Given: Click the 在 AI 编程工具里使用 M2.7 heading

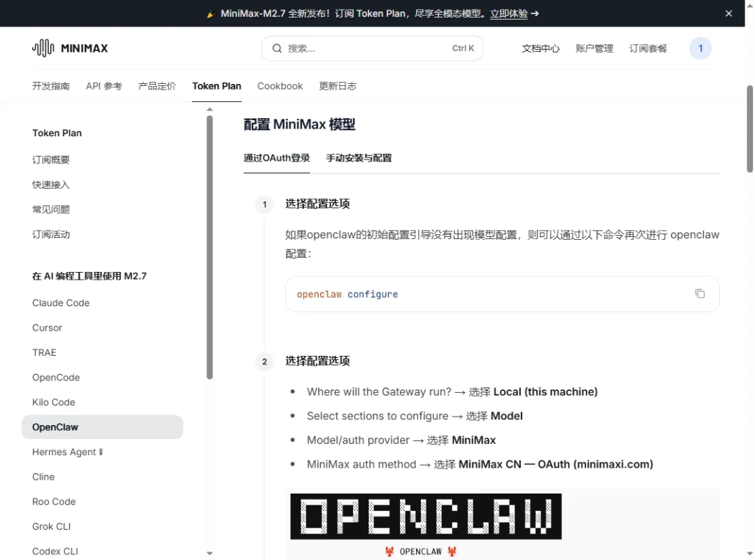Looking at the screenshot, I should pos(89,276).
